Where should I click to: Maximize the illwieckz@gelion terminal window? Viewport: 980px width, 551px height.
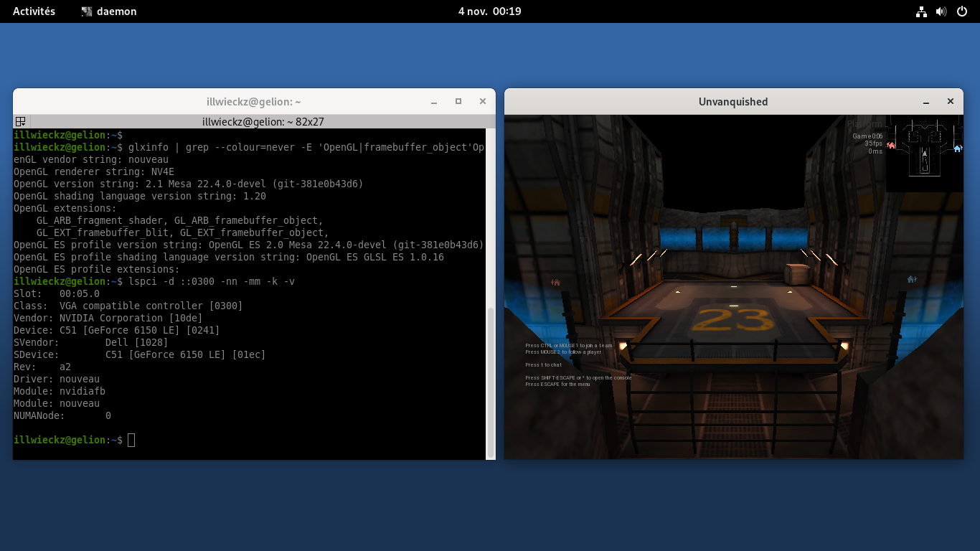tap(458, 102)
